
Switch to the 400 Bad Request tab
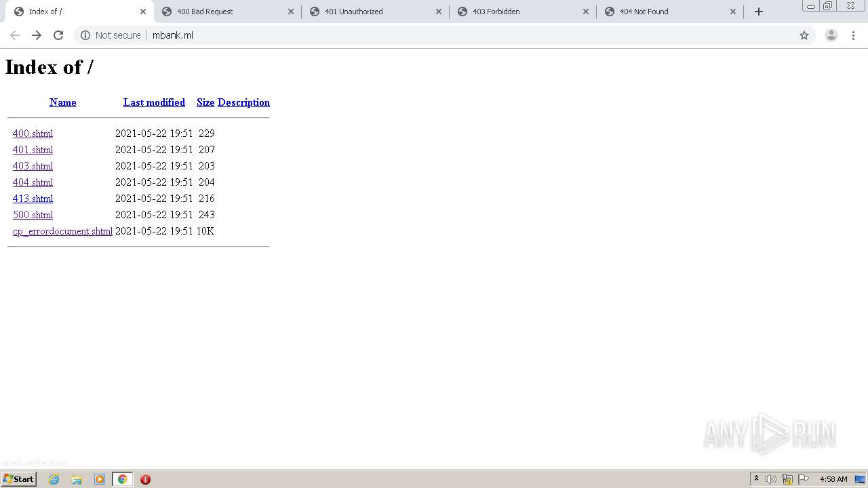227,12
